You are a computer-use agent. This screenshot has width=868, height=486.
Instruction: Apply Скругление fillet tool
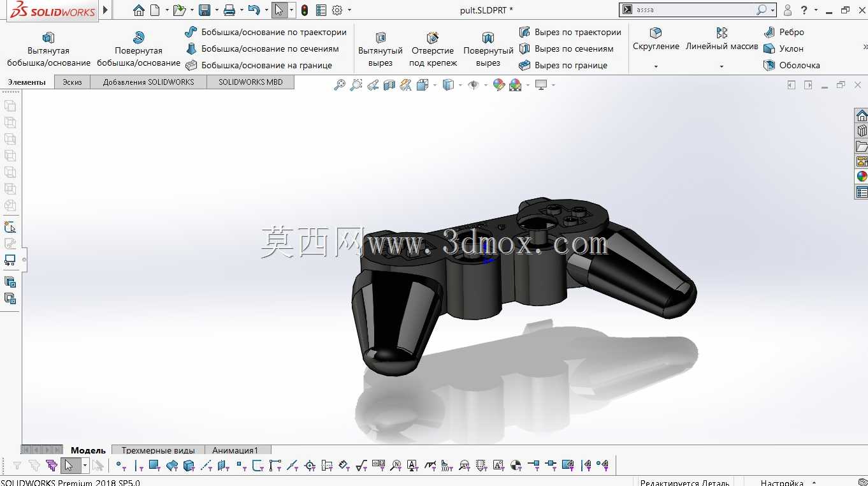[656, 40]
